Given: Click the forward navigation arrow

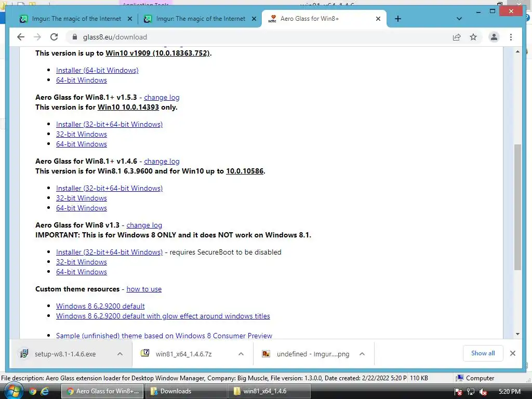Looking at the screenshot, I should [x=37, y=37].
